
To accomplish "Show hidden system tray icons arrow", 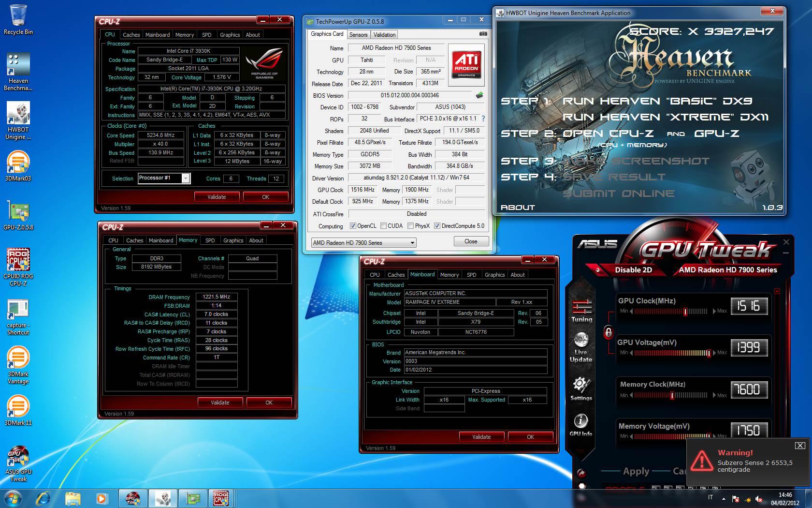I will pyautogui.click(x=724, y=498).
